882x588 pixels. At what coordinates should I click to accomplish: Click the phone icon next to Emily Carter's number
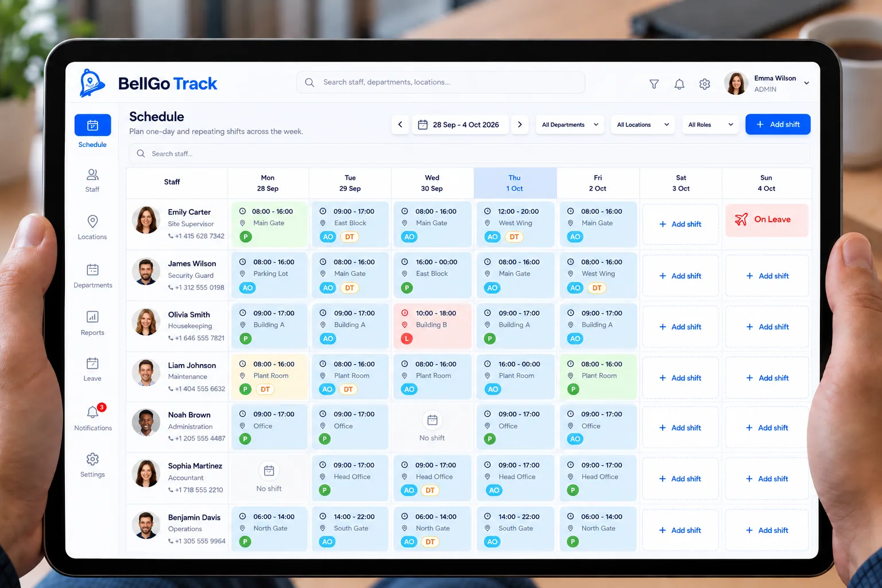coord(171,236)
